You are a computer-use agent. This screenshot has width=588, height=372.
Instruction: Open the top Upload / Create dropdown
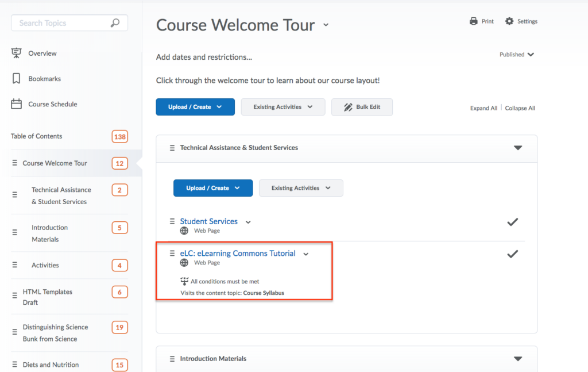click(x=195, y=107)
